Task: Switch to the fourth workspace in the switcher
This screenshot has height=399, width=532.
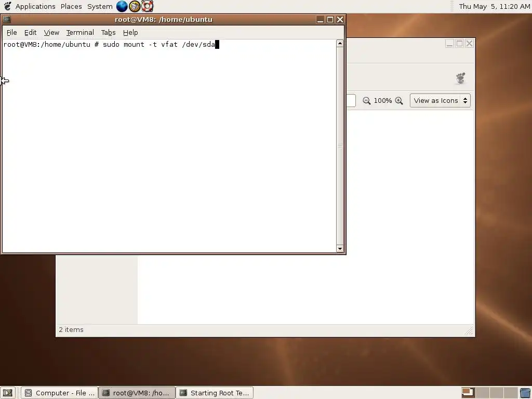Action: click(510, 393)
